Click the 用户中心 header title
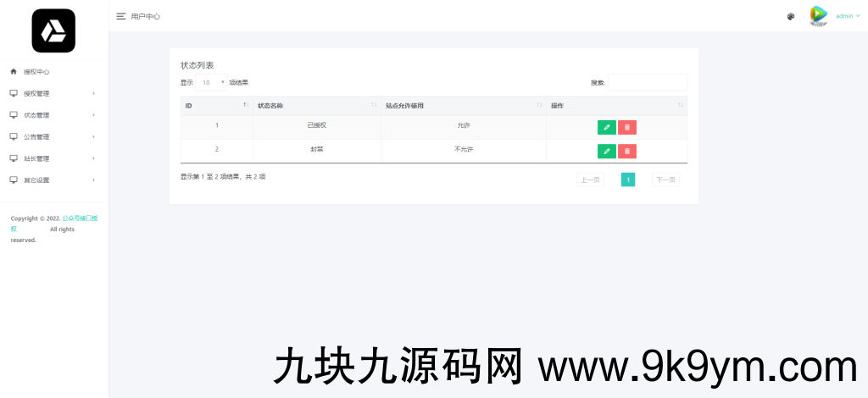This screenshot has width=868, height=398. click(x=146, y=17)
